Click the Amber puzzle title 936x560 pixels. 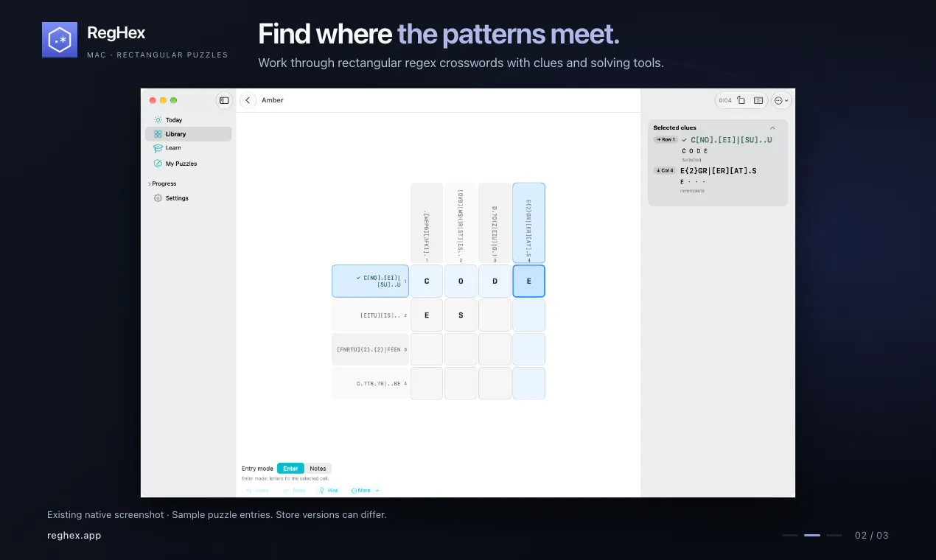(273, 100)
